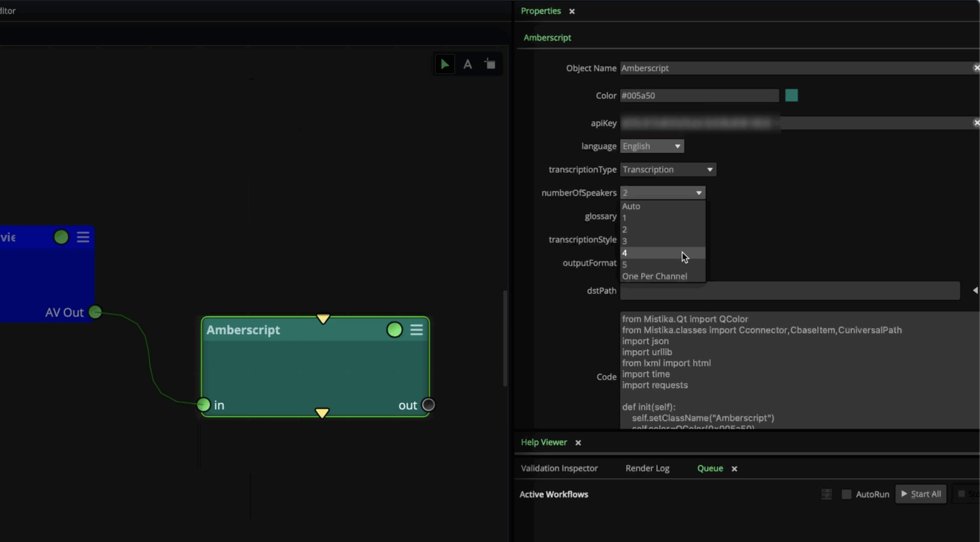Click the Start All button
This screenshot has width=980, height=542.
921,494
